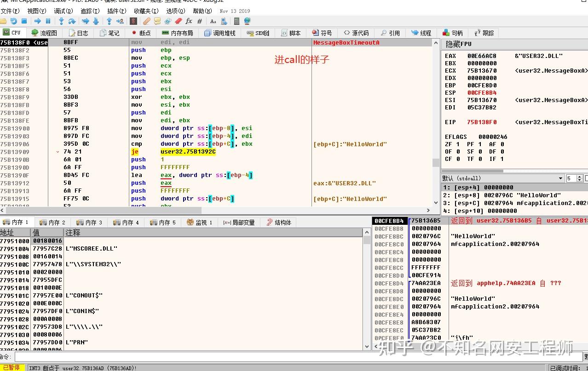This screenshot has height=371, width=588.
Task: Open the 调试(D) menu
Action: 63,11
